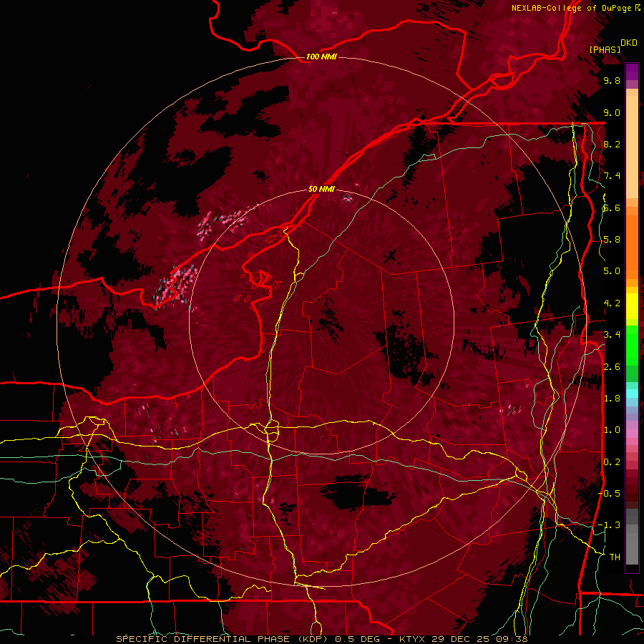
Task: Click the DKD label above the legend
Action: 629,43
